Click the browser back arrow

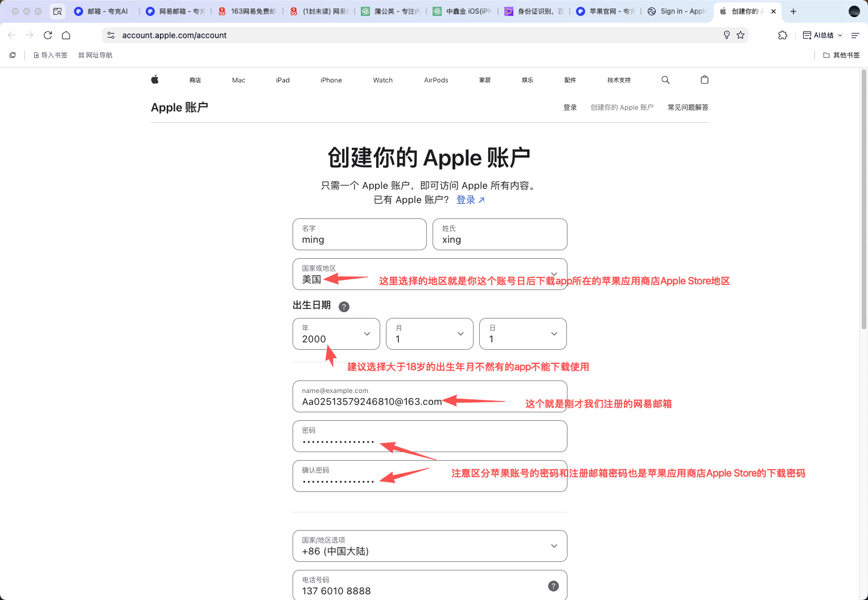12,35
